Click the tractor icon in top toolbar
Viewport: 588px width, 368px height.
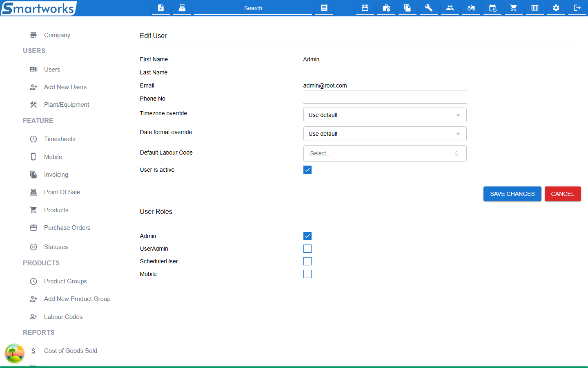click(471, 8)
